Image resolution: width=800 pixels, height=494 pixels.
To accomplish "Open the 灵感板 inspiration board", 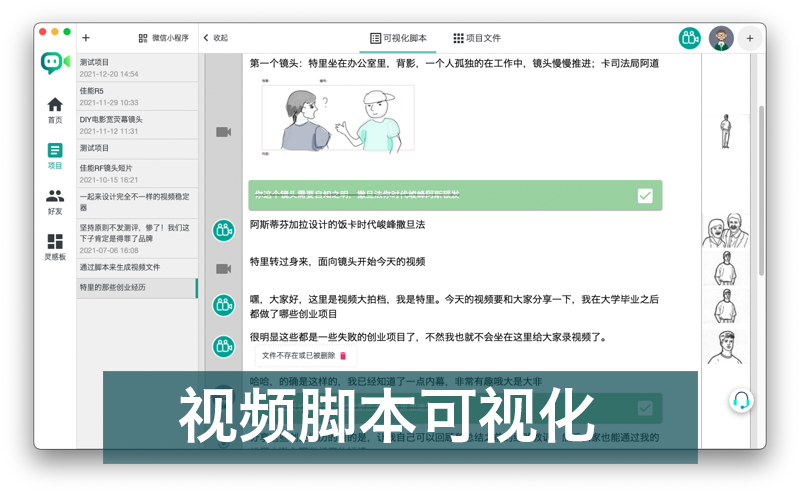I will coord(55,247).
